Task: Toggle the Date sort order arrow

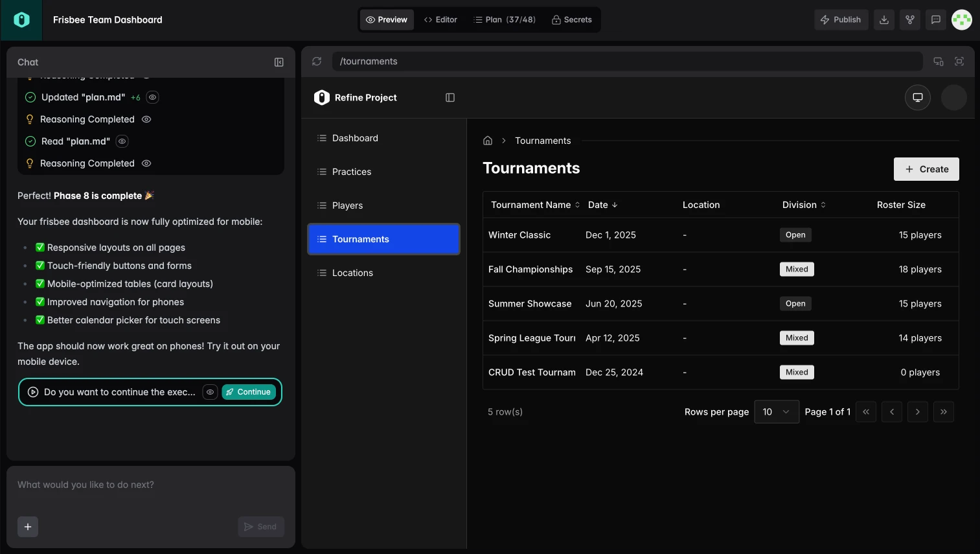Action: [615, 204]
